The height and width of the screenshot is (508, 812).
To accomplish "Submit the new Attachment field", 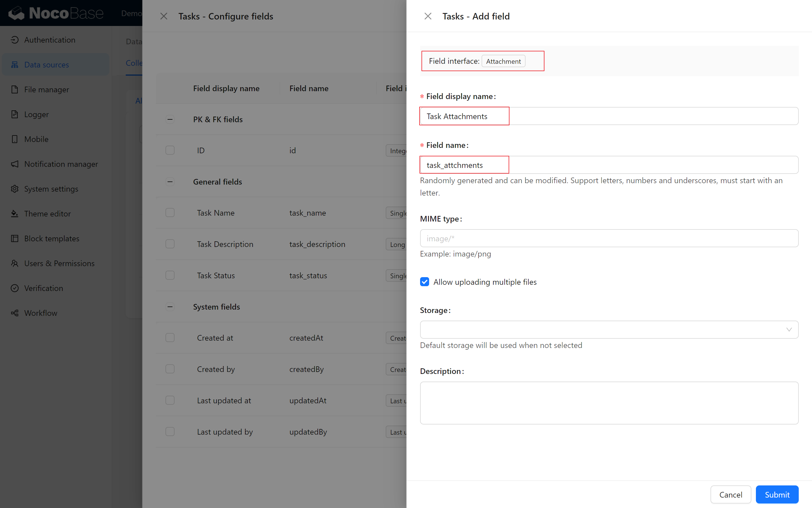I will [x=777, y=494].
